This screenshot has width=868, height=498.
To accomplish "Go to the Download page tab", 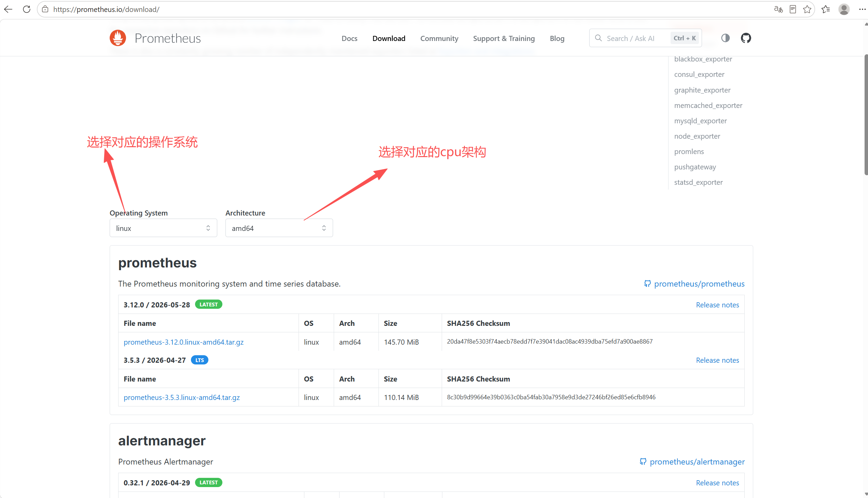I will click(x=389, y=39).
